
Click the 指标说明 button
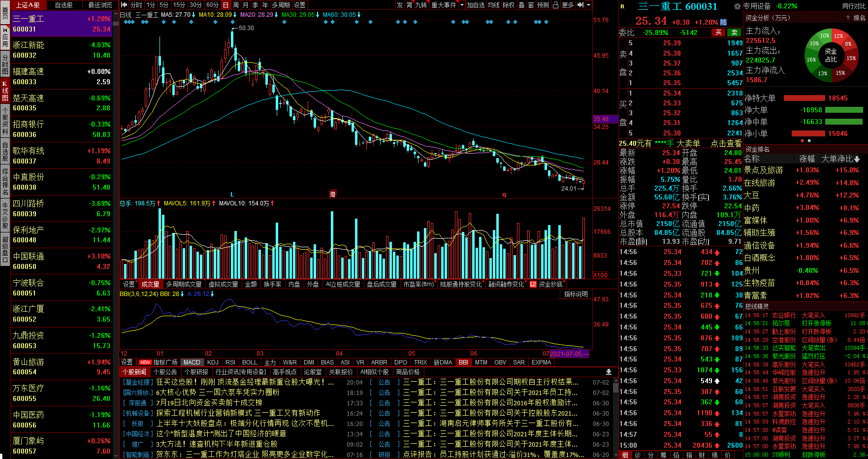point(576,294)
